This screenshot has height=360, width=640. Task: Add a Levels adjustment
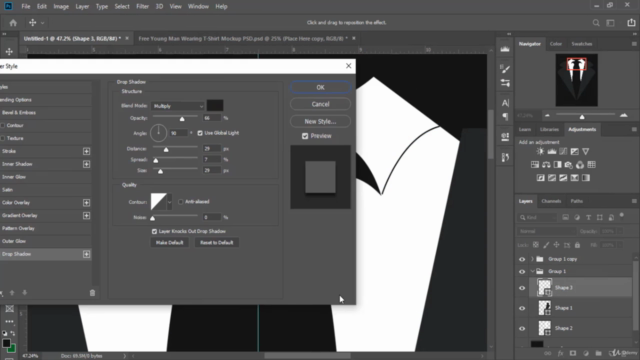point(552,151)
